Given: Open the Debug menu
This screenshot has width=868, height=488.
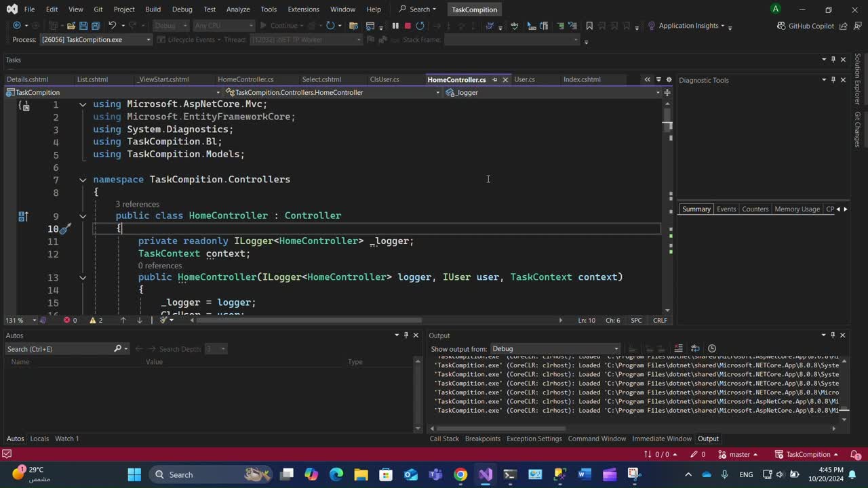Looking at the screenshot, I should pos(182,9).
